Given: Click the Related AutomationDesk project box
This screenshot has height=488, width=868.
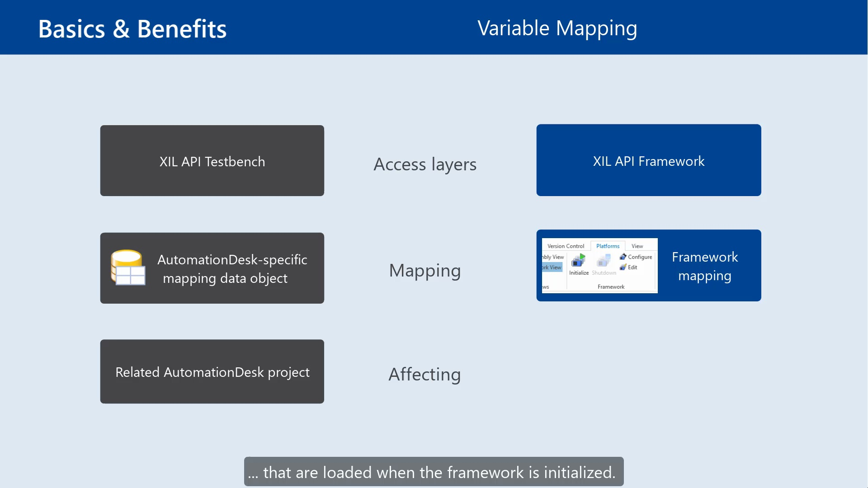Looking at the screenshot, I should (212, 371).
